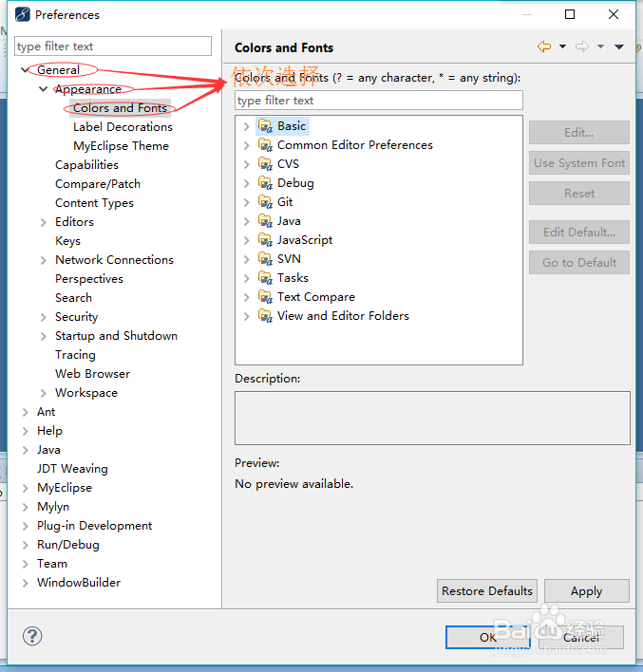Viewport: 643px width, 672px height.
Task: Click the Description text box
Action: coord(432,418)
